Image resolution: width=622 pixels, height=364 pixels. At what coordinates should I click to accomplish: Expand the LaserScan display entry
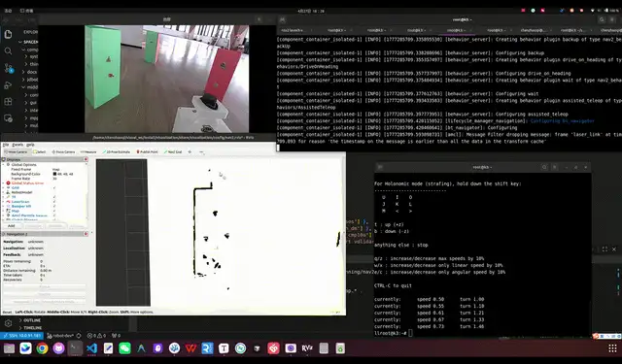click(4, 202)
